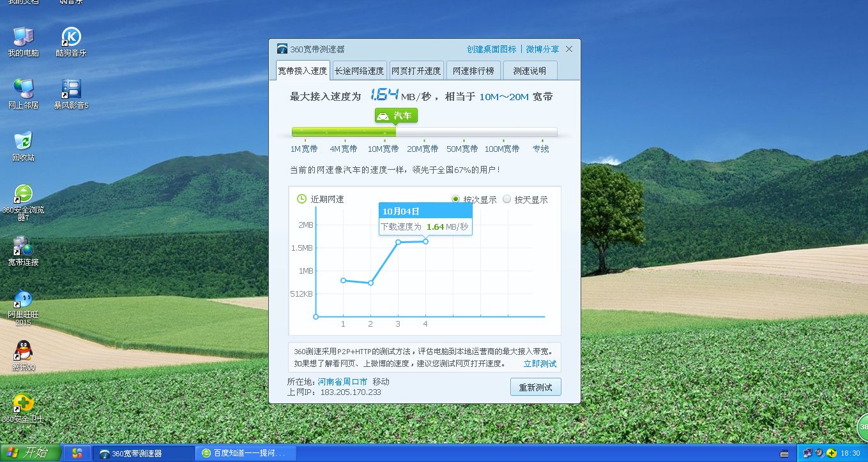Click the 专线 scale label

[541, 149]
